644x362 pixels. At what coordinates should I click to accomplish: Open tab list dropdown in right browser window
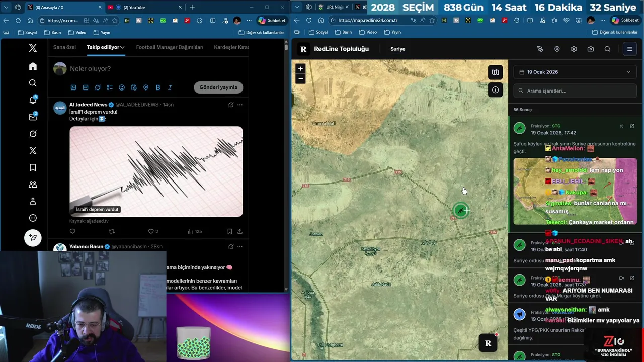tap(297, 7)
